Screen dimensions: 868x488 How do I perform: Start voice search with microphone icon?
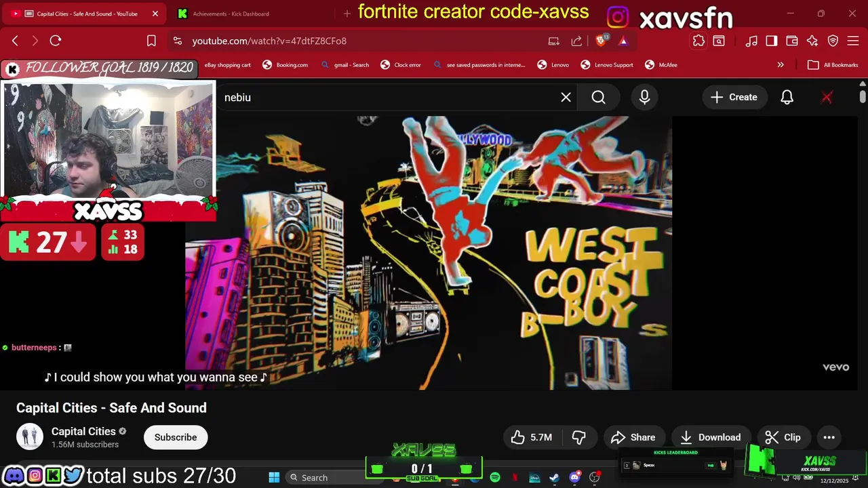pos(644,98)
